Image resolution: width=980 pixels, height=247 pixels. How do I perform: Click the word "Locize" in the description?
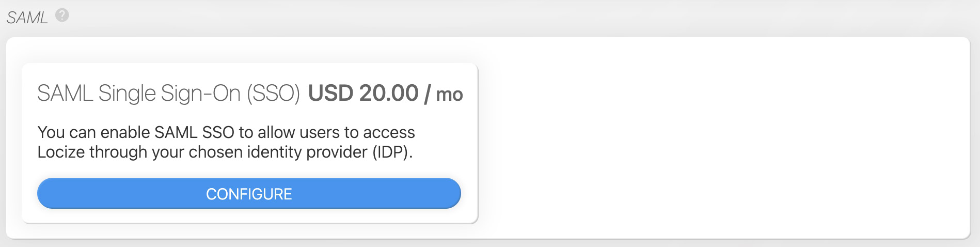(61, 152)
